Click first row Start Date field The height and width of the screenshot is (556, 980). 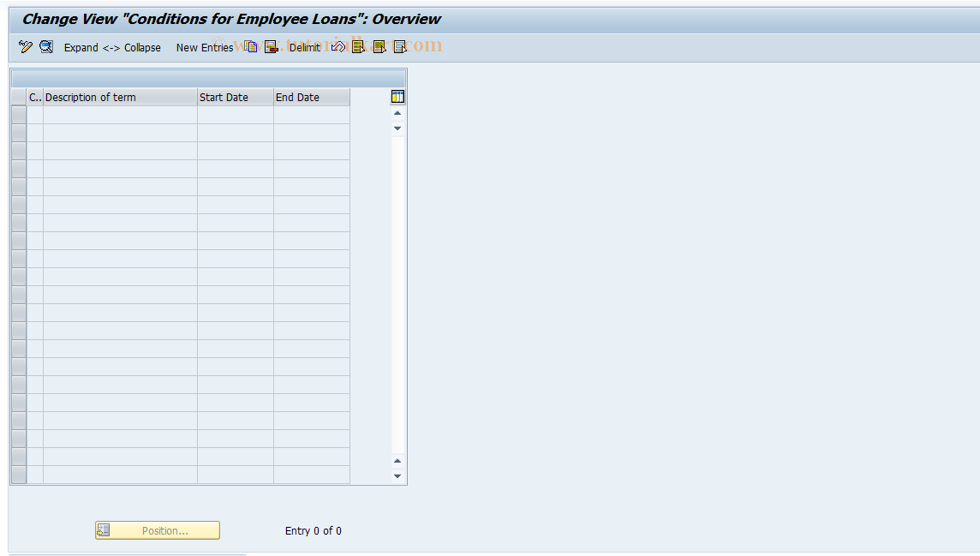[x=236, y=115]
